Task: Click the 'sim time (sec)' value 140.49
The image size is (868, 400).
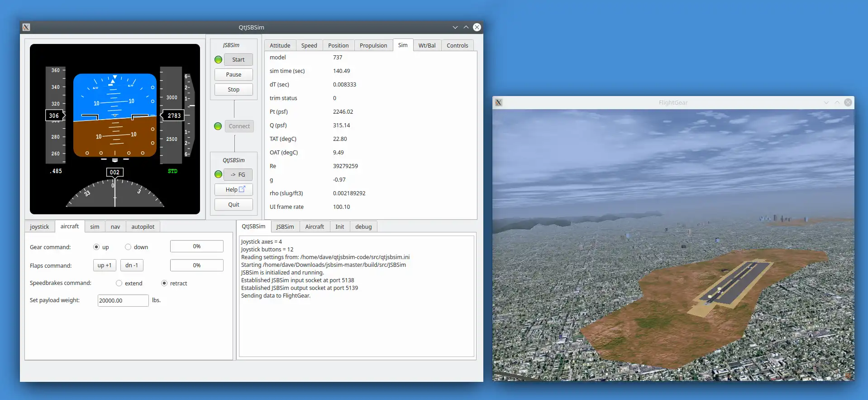Action: [x=342, y=71]
